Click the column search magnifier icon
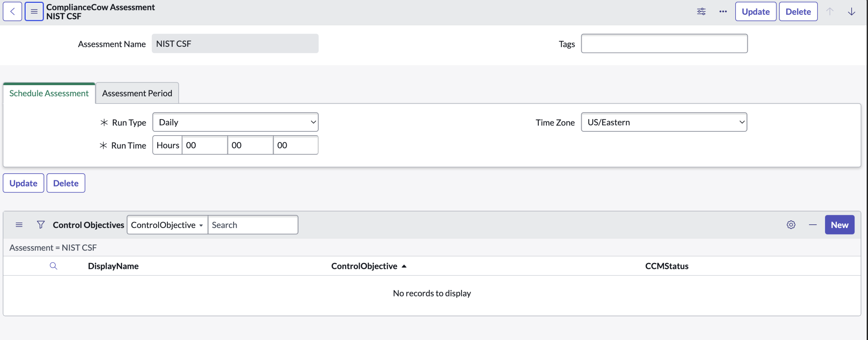This screenshot has width=868, height=340. (x=53, y=266)
